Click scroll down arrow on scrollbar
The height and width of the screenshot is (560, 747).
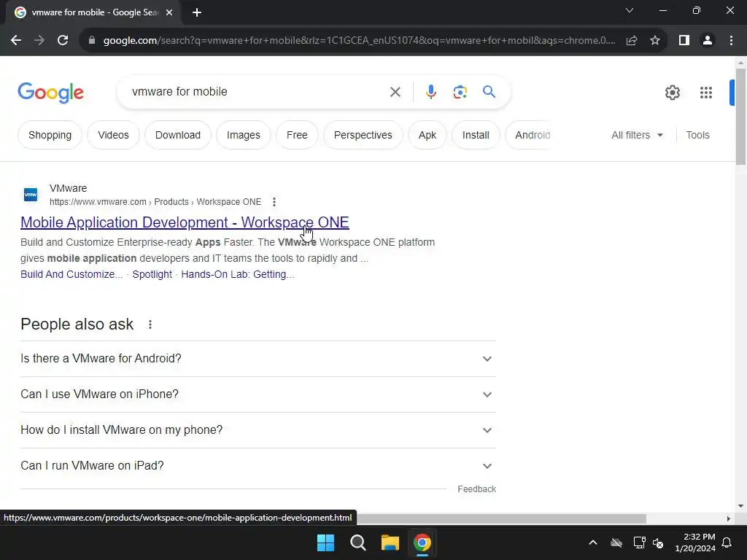point(740,506)
